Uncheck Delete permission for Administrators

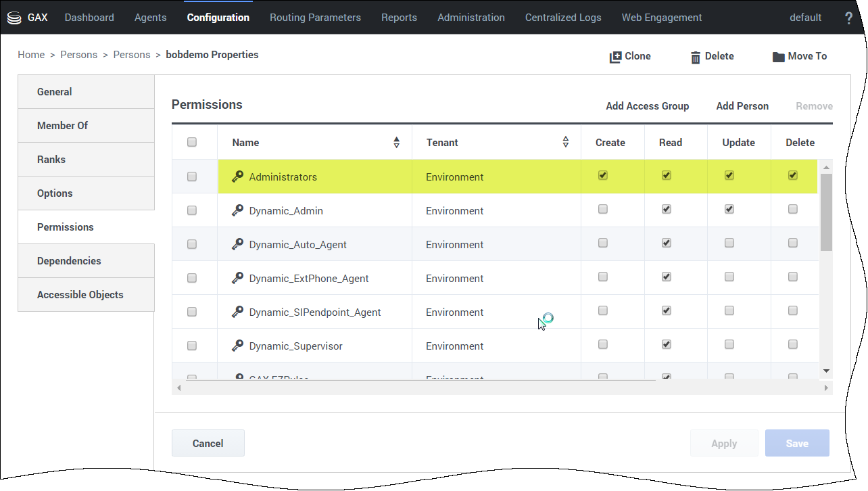(793, 175)
